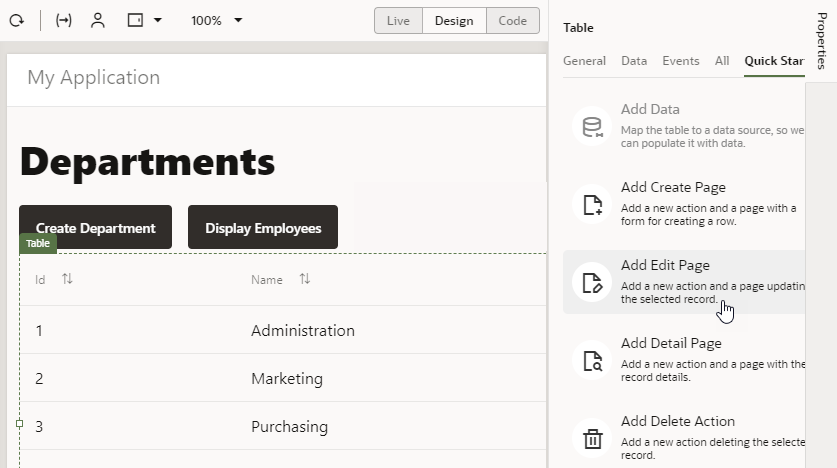This screenshot has width=837, height=468.
Task: Click 'Map the table to a data source' description
Action: pyautogui.click(x=712, y=137)
